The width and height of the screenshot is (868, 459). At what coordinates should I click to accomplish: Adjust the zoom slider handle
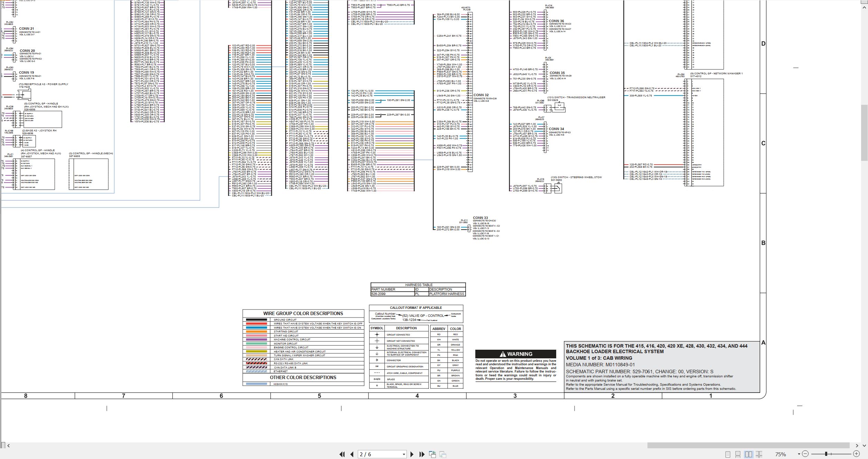(x=826, y=454)
